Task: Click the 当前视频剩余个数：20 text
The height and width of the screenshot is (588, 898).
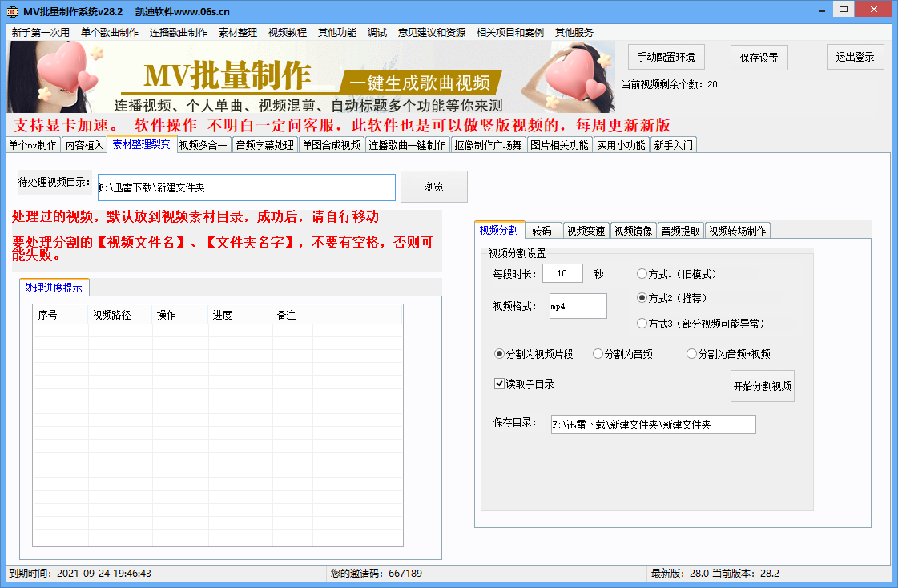Action: tap(670, 84)
